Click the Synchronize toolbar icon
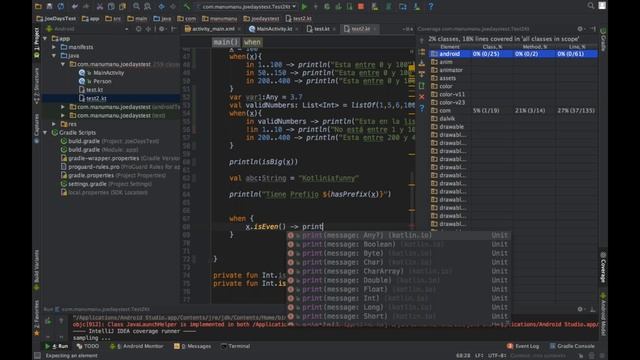Image resolution: width=640 pixels, height=360 pixels. (x=60, y=6)
